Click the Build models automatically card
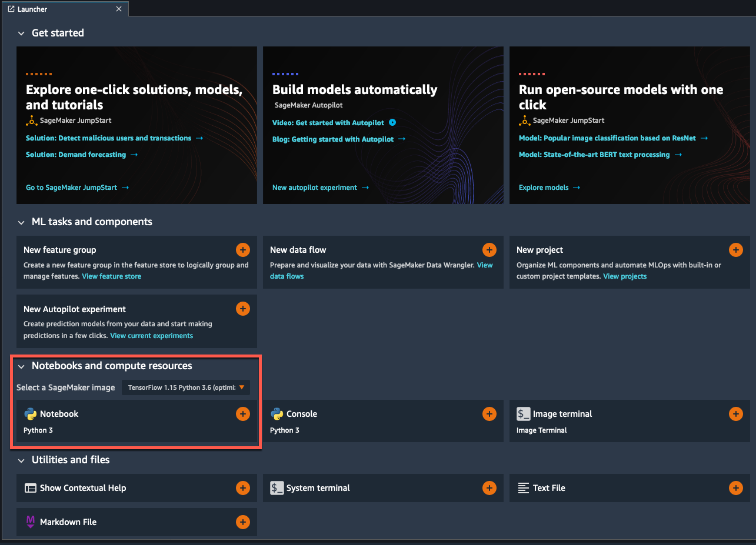The image size is (756, 545). point(383,125)
